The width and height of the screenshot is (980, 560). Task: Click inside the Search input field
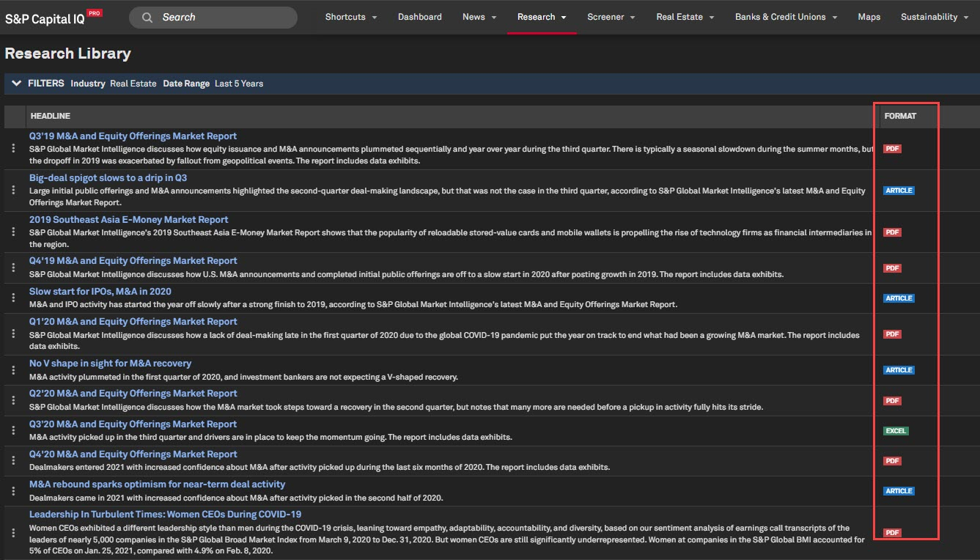click(x=220, y=18)
